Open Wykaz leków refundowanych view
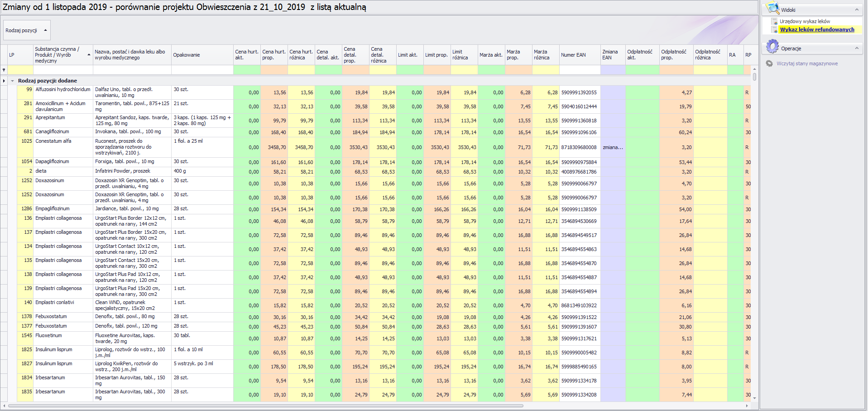Viewport: 868px width, 411px height. click(x=817, y=29)
